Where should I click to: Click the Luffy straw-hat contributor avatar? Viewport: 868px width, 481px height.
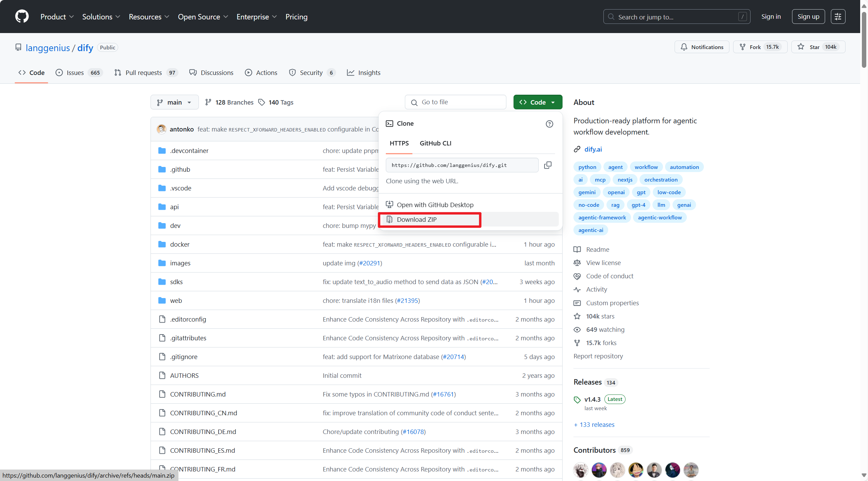point(636,470)
